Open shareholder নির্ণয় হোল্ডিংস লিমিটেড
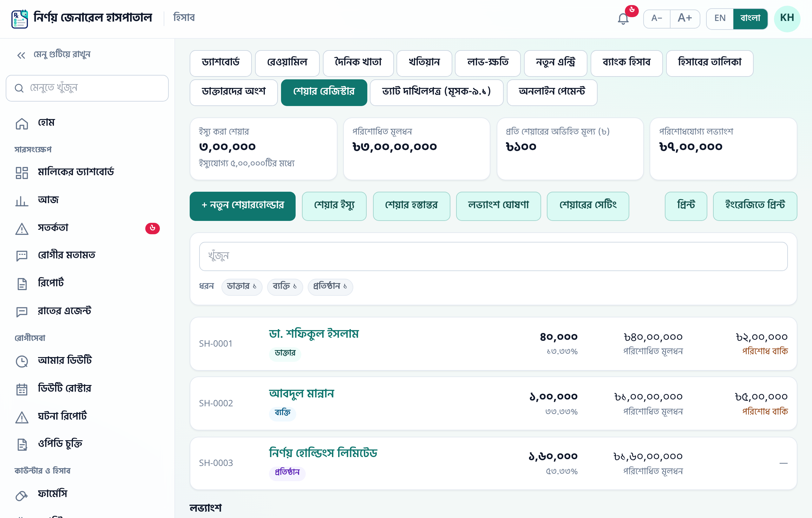 (x=323, y=453)
